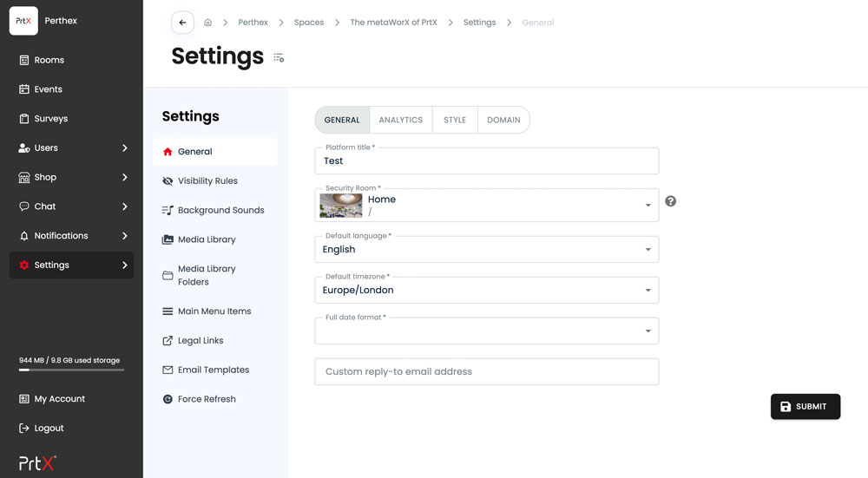The width and height of the screenshot is (868, 478).
Task: Expand the Default language dropdown
Action: 648,250
